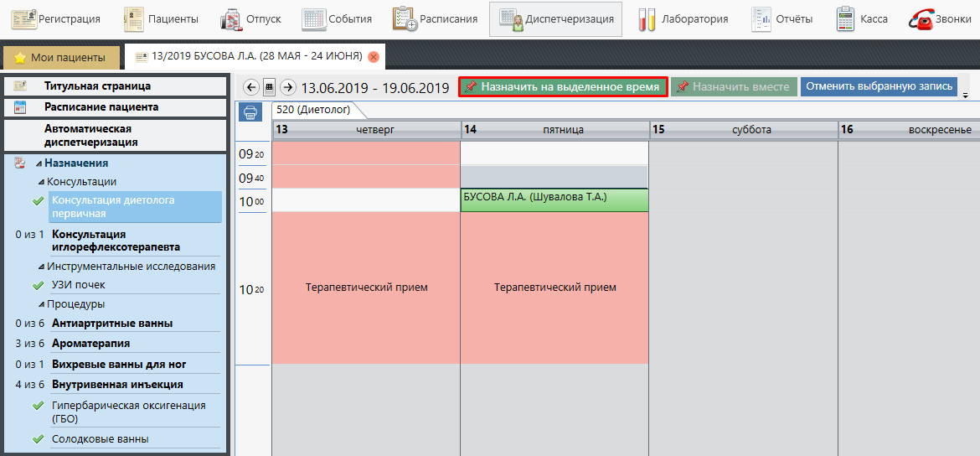
Task: Open the Лаборатория test tubes module
Action: pos(683,19)
